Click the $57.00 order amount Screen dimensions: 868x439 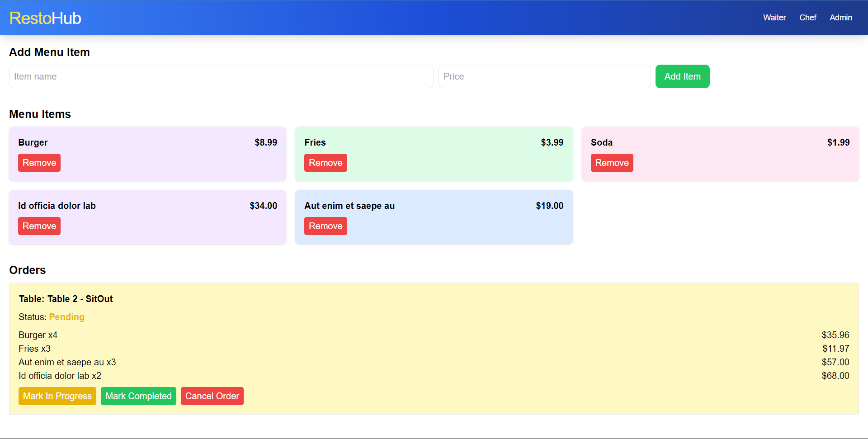click(835, 362)
